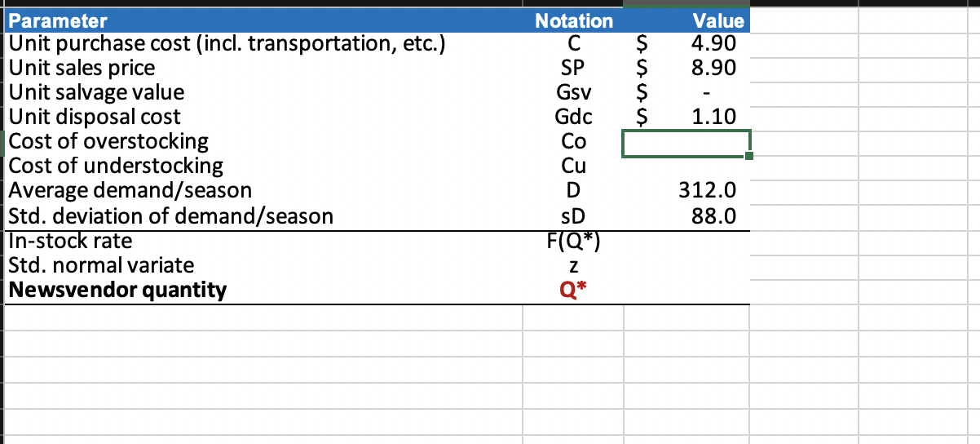This screenshot has width=980, height=444.
Task: Click the Std. normal variate label
Action: click(x=101, y=265)
